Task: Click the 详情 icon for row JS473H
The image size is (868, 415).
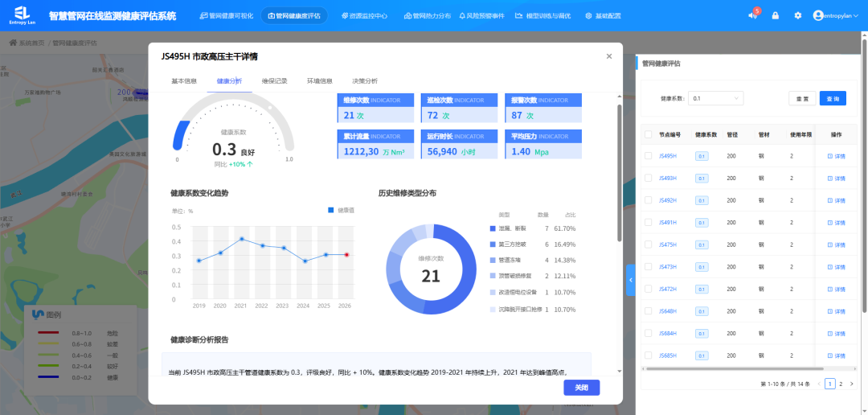Action: (829, 267)
